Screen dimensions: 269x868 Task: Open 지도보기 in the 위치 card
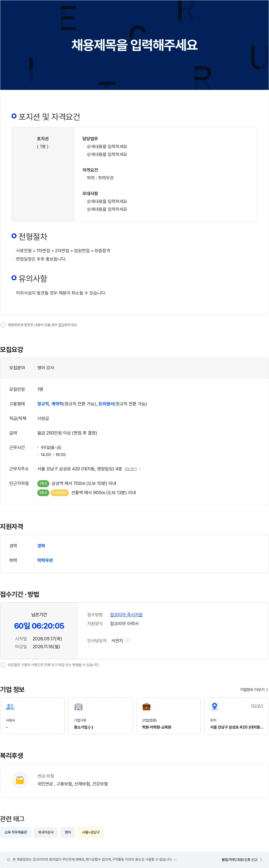coord(257,706)
